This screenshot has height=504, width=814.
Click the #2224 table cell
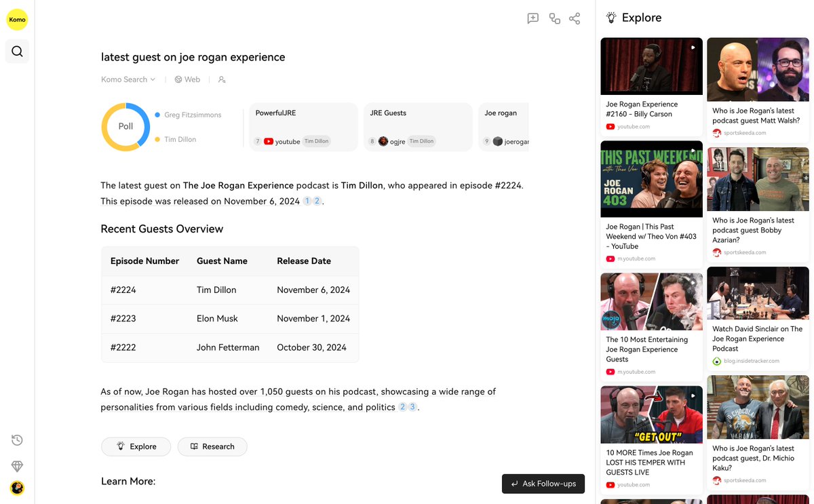(123, 290)
